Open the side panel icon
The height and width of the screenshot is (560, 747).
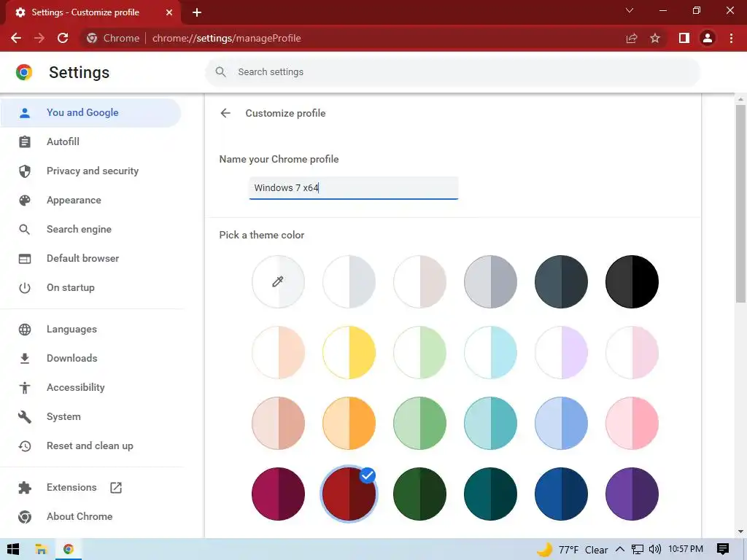(x=684, y=38)
